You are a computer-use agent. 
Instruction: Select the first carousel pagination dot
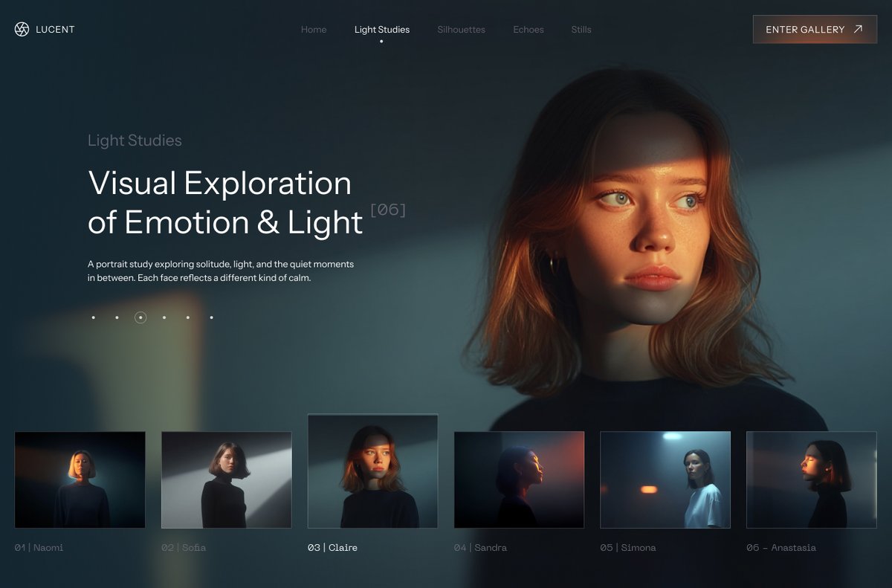tap(93, 317)
